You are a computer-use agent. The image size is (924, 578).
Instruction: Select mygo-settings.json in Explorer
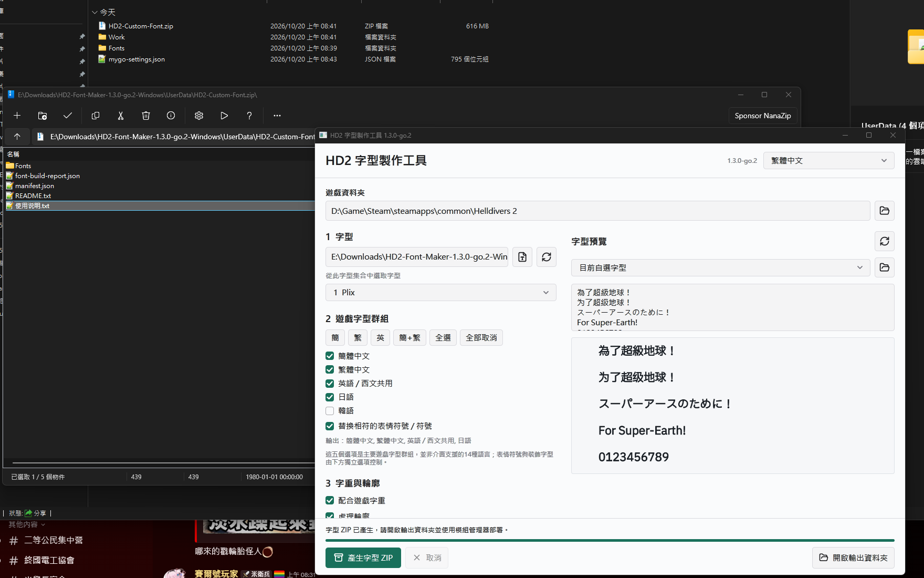click(136, 59)
